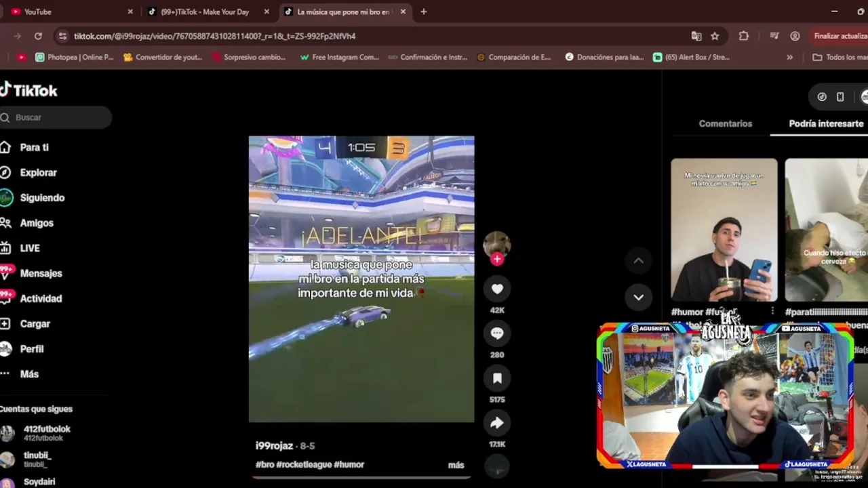Screen dimensions: 868x488
Task: Click the Finalizar actualización button
Action: 838,36
